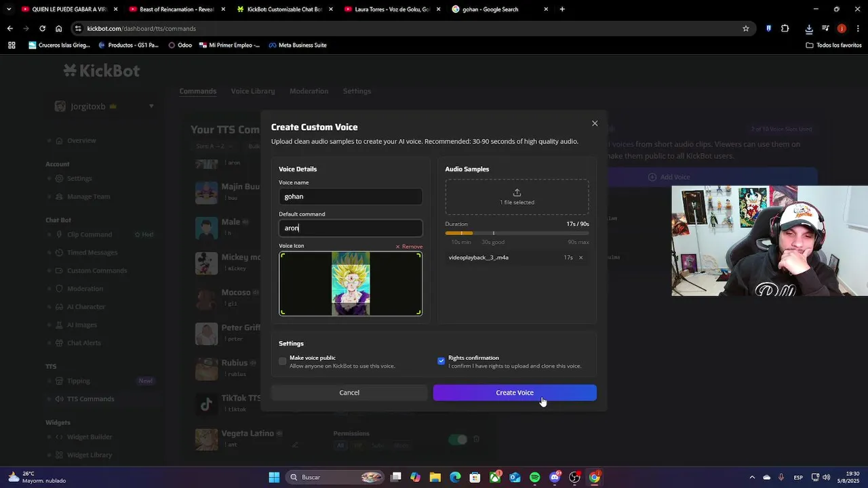Open the Commands tab

tap(198, 91)
